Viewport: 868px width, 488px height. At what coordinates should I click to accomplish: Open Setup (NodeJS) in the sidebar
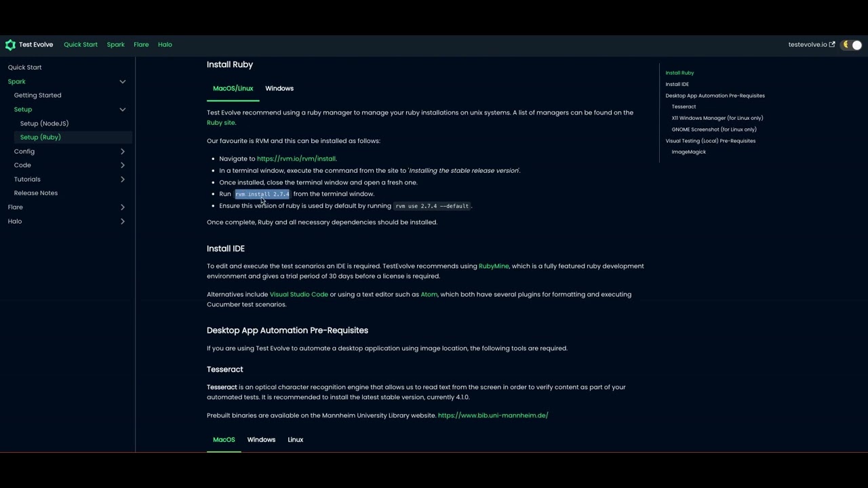click(x=45, y=123)
